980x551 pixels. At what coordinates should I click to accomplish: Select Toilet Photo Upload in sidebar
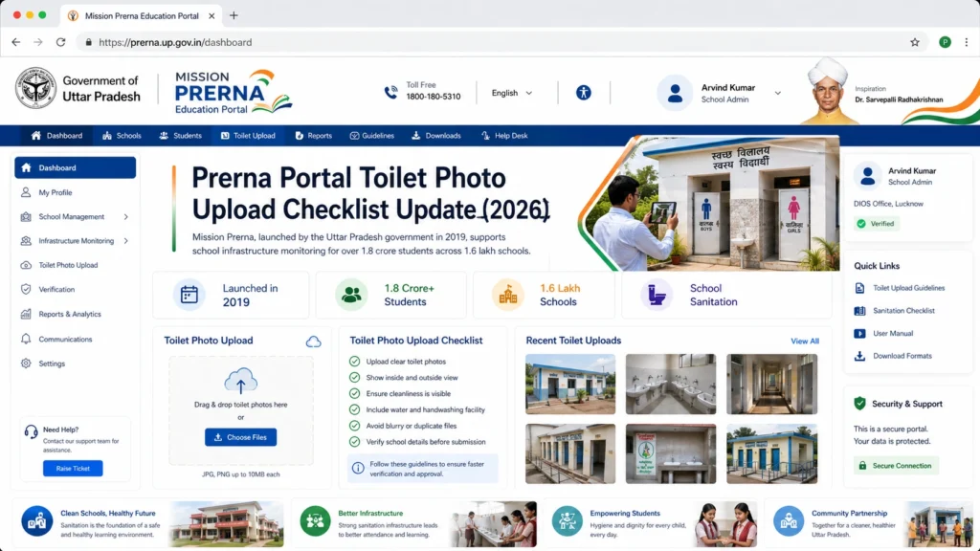pyautogui.click(x=75, y=265)
